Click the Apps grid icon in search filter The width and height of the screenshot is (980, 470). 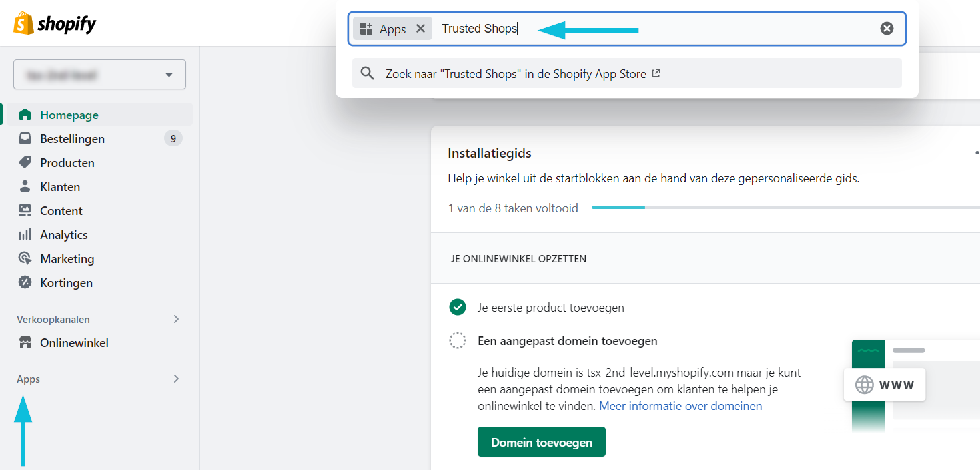coord(366,29)
